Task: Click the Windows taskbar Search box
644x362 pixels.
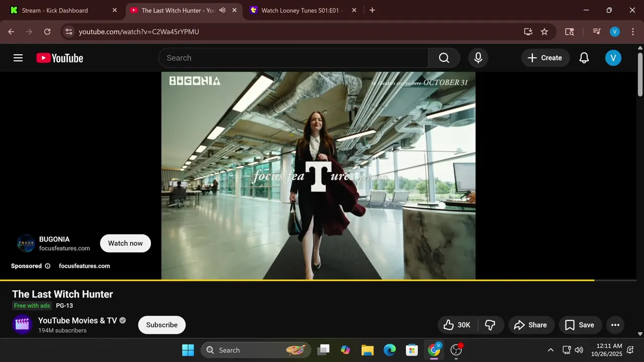Action: (x=255, y=350)
